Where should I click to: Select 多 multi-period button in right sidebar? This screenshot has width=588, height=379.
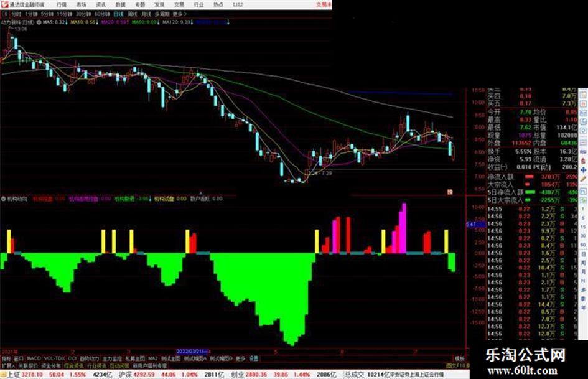pyautogui.click(x=583, y=289)
